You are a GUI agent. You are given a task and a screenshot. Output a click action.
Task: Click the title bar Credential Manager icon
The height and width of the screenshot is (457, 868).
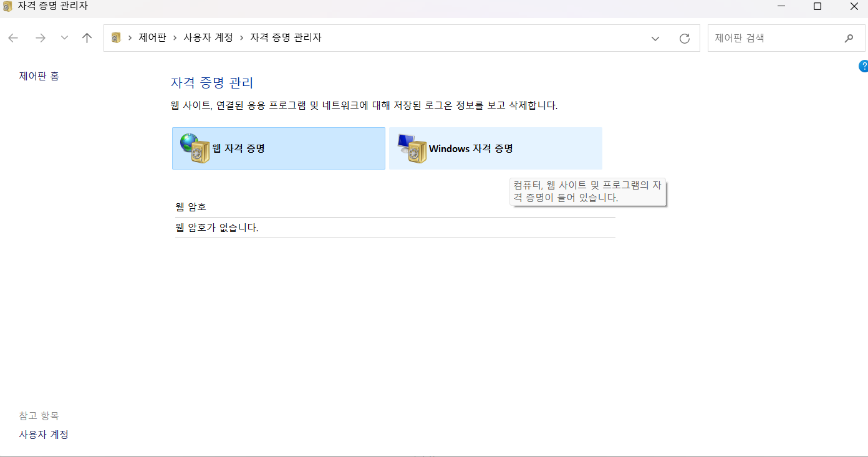[x=7, y=6]
